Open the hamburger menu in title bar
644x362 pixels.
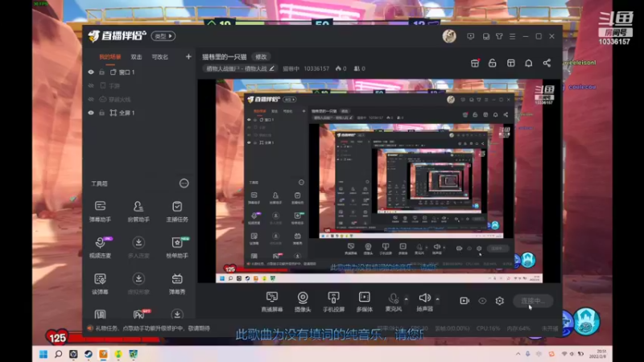tap(512, 36)
